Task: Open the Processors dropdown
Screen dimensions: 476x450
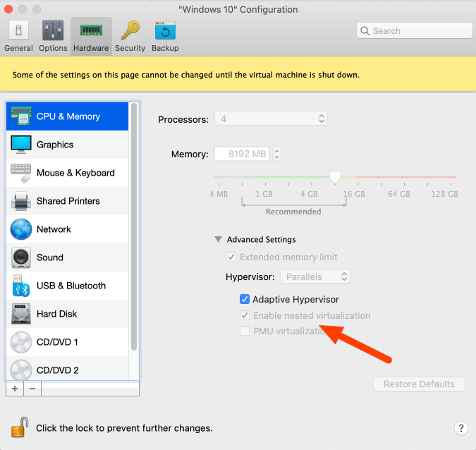Action: point(271,119)
